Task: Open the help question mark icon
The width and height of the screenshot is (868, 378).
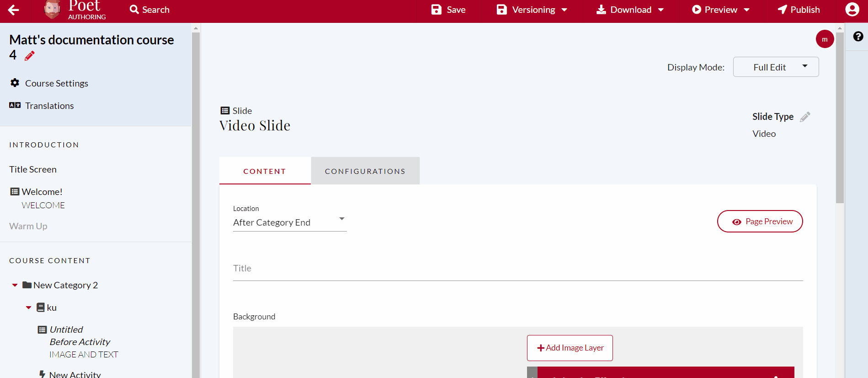Action: click(x=858, y=37)
